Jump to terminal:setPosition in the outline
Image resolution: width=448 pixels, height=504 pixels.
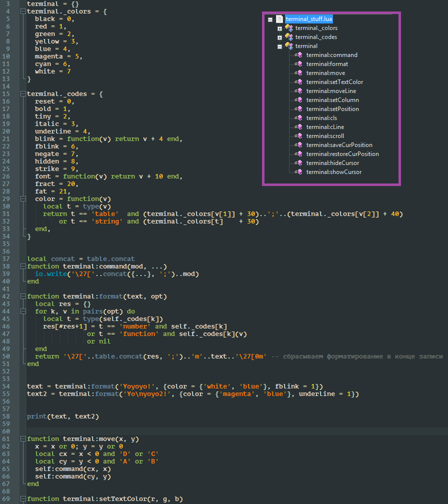coord(332,109)
